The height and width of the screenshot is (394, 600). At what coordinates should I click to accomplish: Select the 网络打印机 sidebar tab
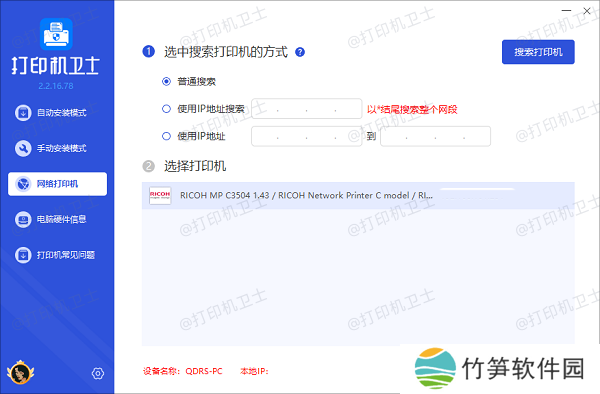[57, 184]
